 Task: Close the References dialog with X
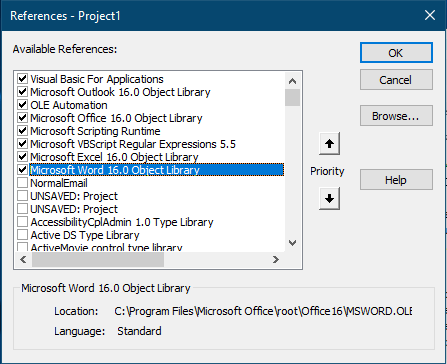tap(430, 15)
